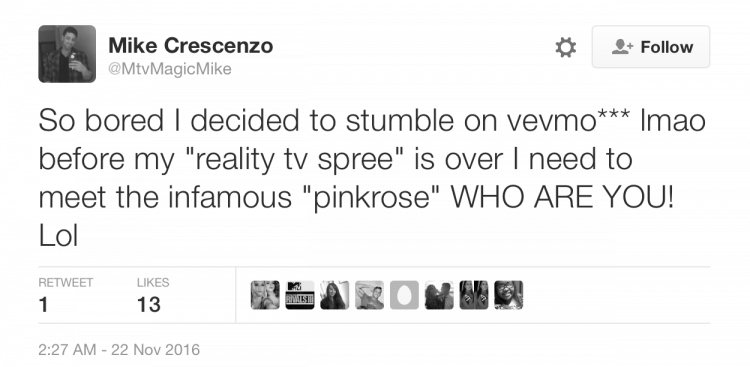Click the likes count number 13
This screenshot has width=750, height=367.
click(148, 305)
